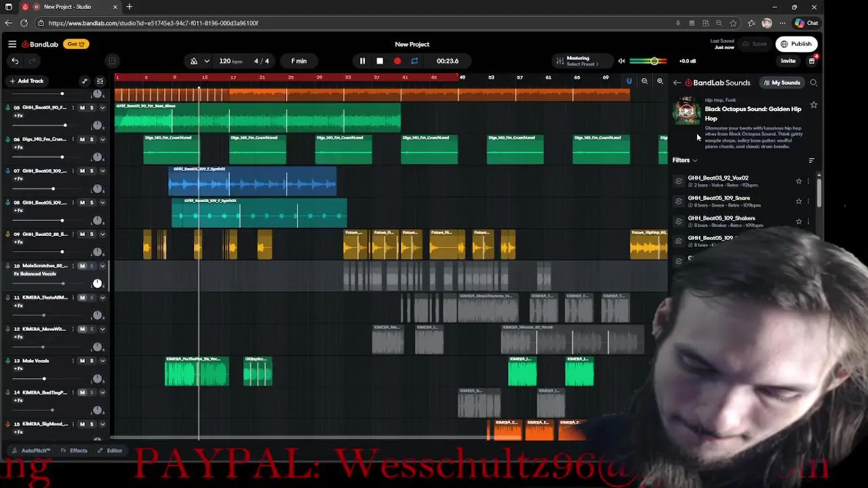Open track 09 three-dot menu
Viewport: 868px width, 488px height.
point(73,235)
